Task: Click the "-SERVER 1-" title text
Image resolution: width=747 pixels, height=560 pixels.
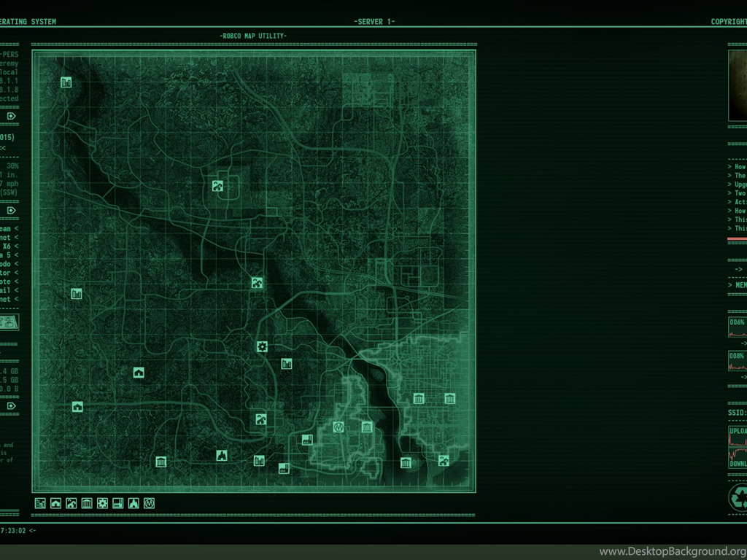Action: pyautogui.click(x=374, y=21)
